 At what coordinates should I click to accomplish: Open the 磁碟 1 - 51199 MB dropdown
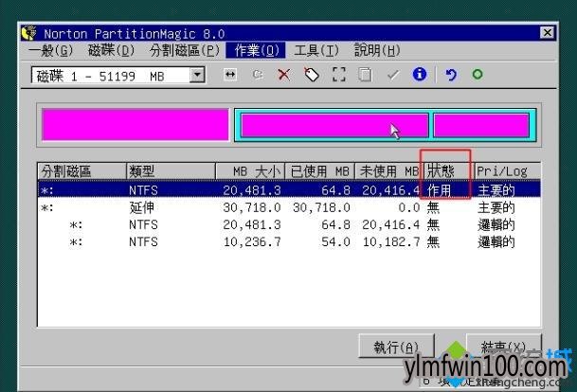click(197, 75)
